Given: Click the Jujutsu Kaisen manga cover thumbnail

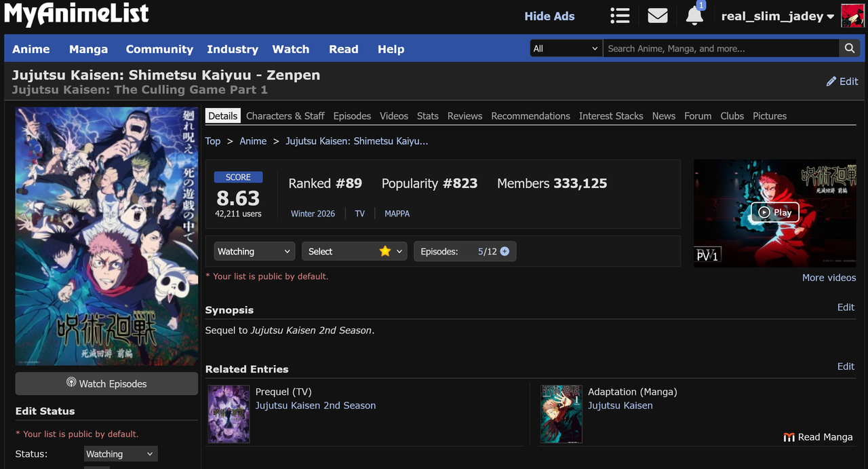Looking at the screenshot, I should click(x=561, y=414).
